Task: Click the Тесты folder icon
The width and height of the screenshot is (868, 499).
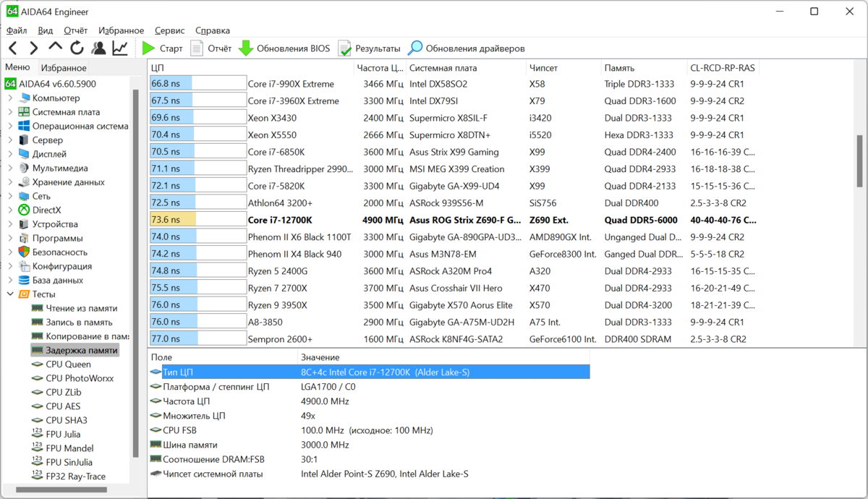Action: click(x=25, y=294)
